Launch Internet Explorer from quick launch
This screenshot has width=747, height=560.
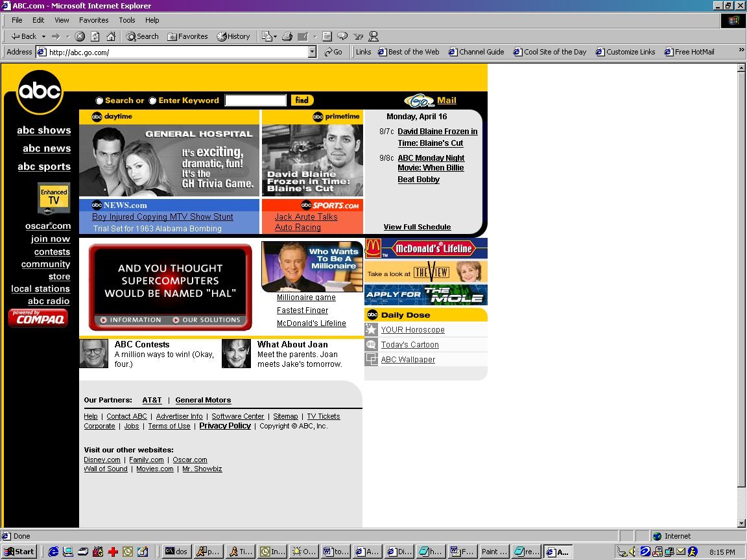click(x=53, y=552)
